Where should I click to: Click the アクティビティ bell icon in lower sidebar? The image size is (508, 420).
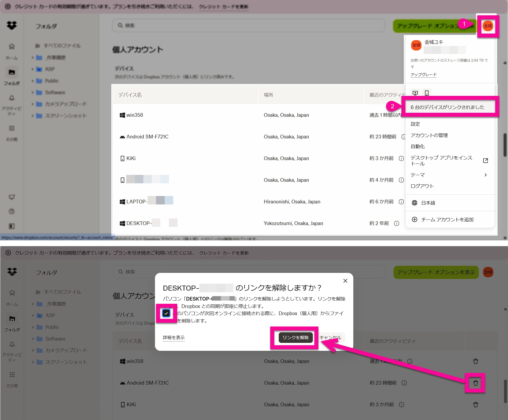(x=12, y=344)
